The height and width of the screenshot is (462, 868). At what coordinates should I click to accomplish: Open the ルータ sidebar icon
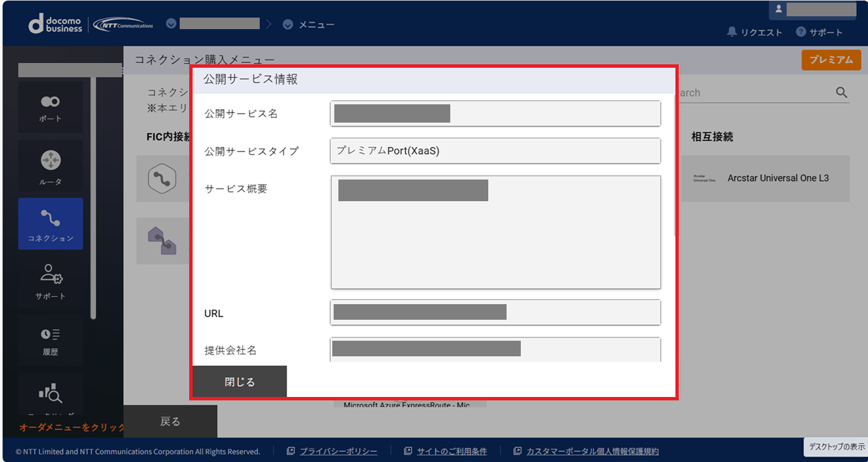(50, 166)
